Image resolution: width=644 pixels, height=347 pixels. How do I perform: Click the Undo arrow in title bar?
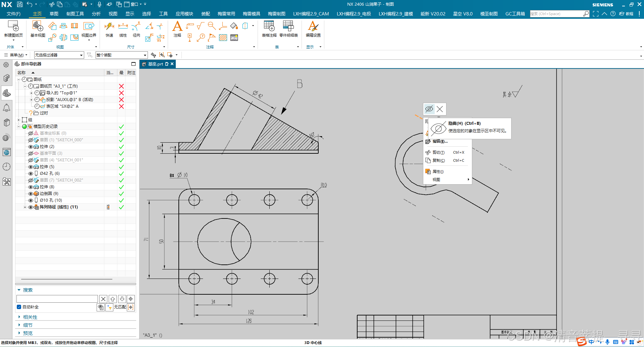pyautogui.click(x=30, y=4)
